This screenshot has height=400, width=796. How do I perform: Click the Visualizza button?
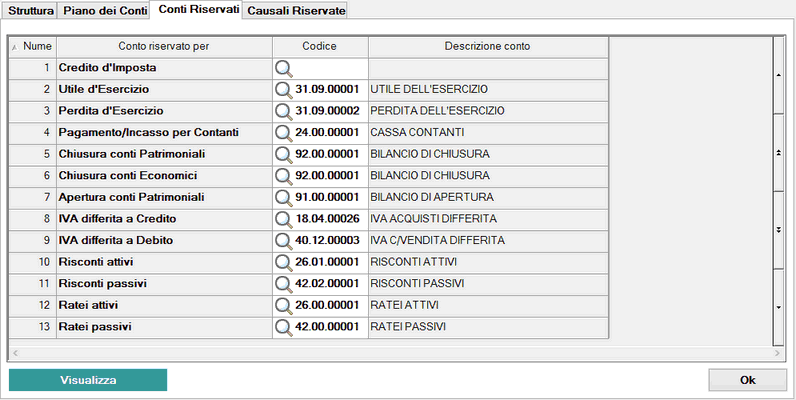88,380
